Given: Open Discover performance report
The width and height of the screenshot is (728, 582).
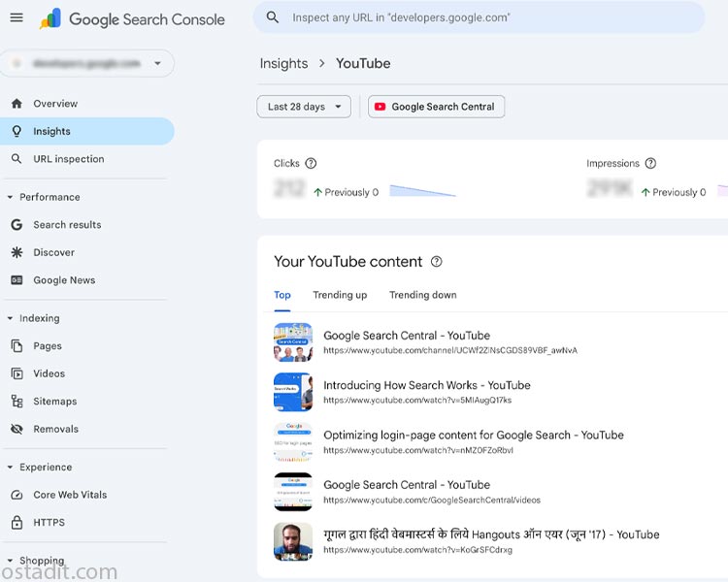Looking at the screenshot, I should (86, 252).
